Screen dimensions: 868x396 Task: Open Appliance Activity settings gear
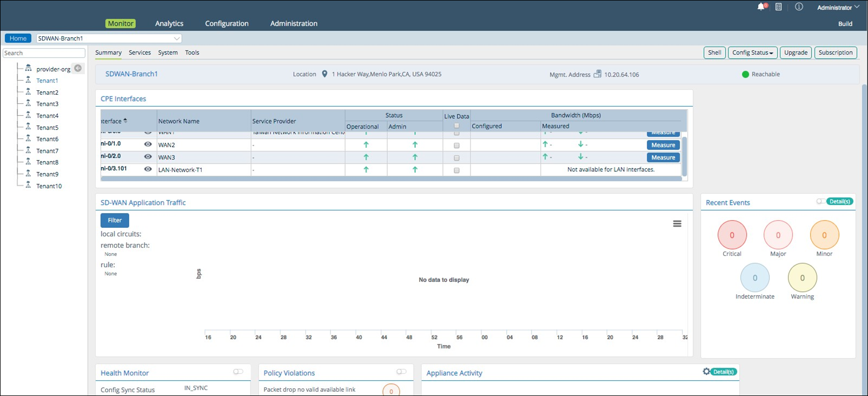(706, 372)
